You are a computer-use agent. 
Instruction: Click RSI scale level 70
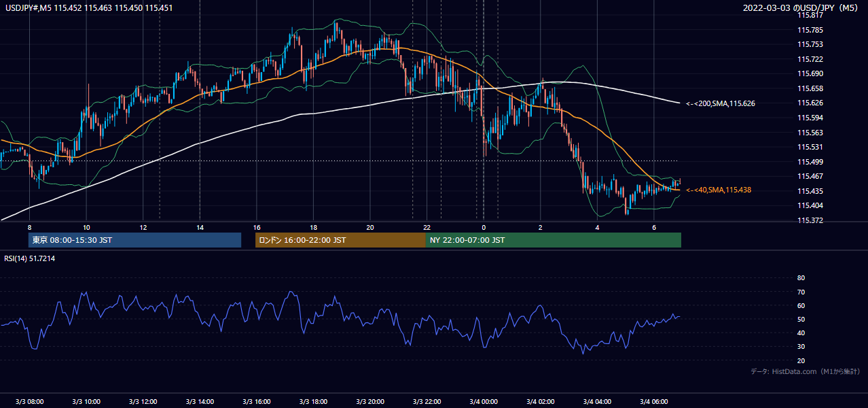point(801,292)
